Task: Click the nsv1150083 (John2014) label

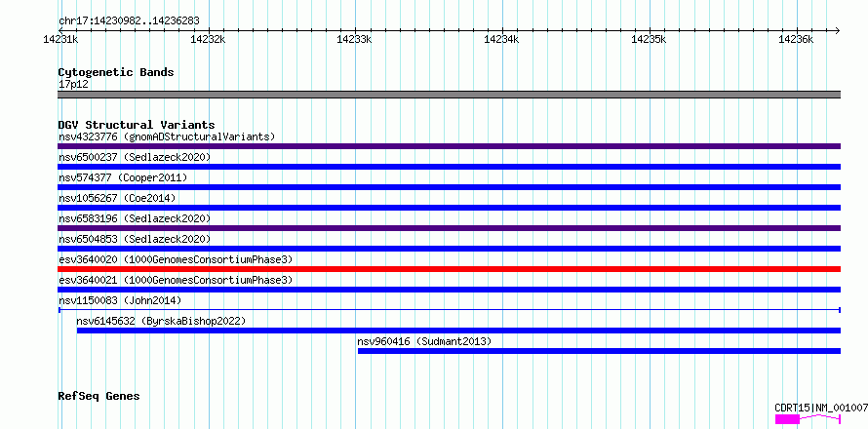Action: pos(120,300)
